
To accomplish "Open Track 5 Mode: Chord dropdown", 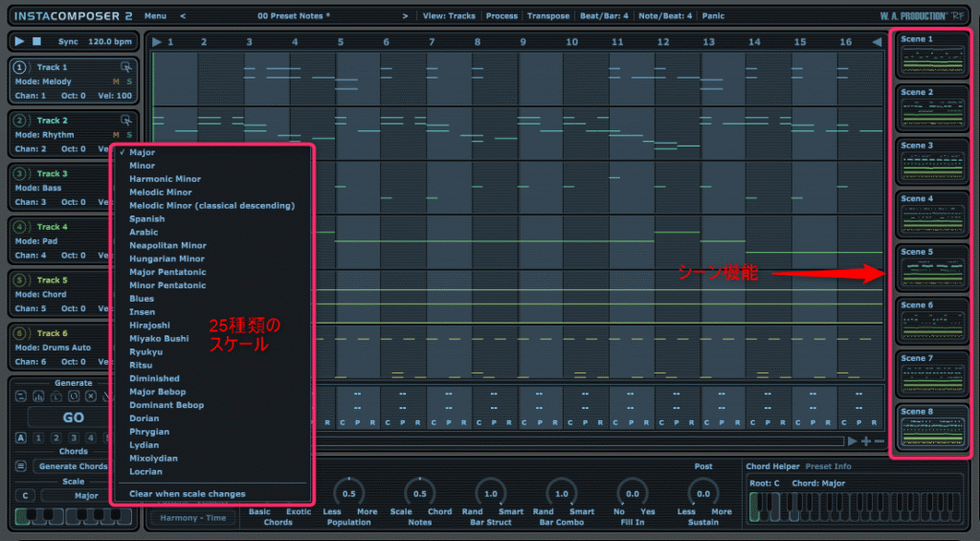I will tap(40, 294).
